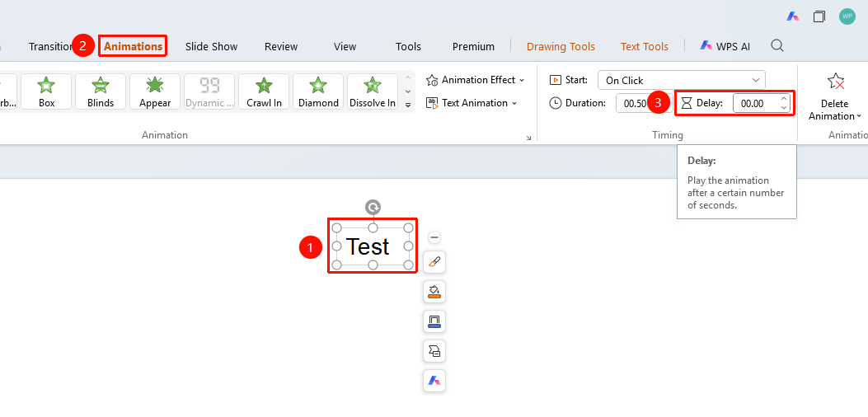Open the WPS AI tab

(x=725, y=46)
